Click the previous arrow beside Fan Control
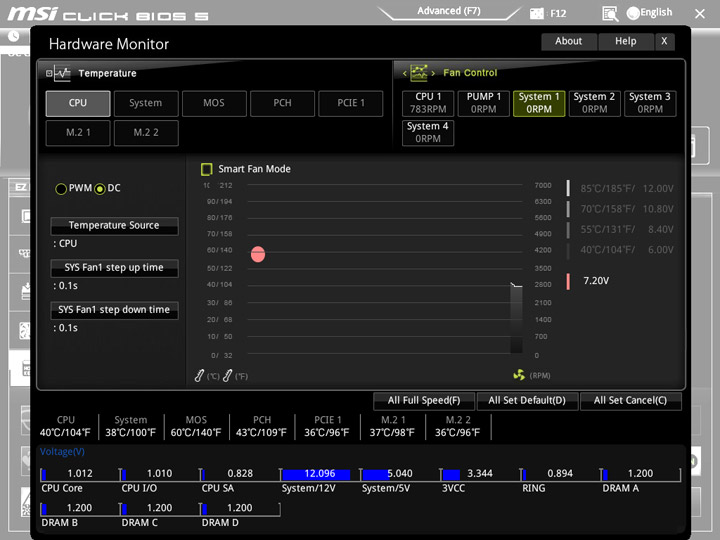 point(405,73)
